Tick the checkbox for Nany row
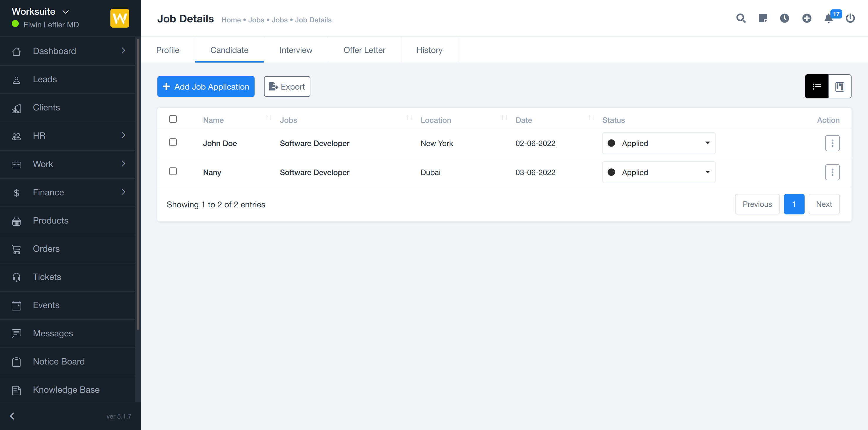868x430 pixels. coord(173,171)
